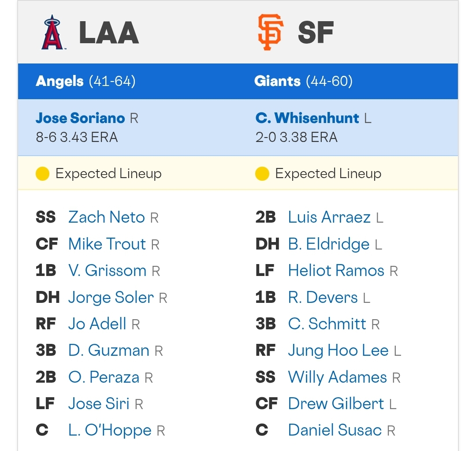Click the yellow Giants expected lineup dot
This screenshot has width=476, height=451.
click(262, 174)
